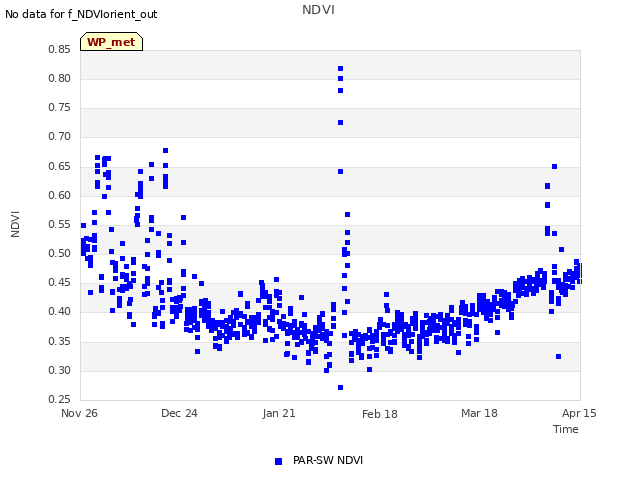Click the 0.80 y-axis tick label
This screenshot has height=480, width=640.
[x=60, y=78]
